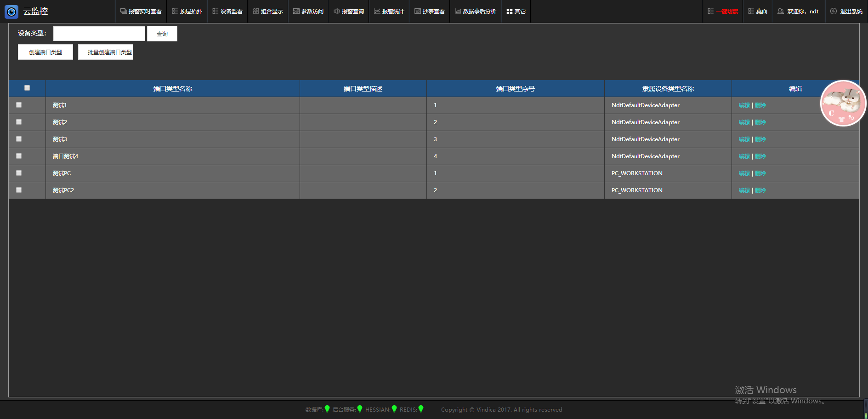
Task: Expand the 一键切流 menu
Action: tap(723, 11)
